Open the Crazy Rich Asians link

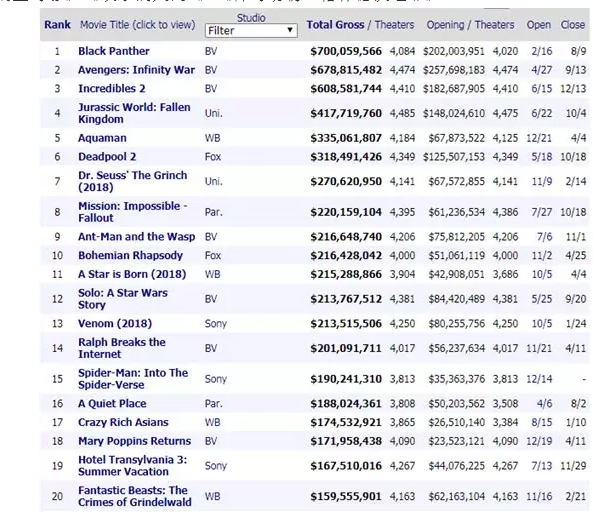123,422
